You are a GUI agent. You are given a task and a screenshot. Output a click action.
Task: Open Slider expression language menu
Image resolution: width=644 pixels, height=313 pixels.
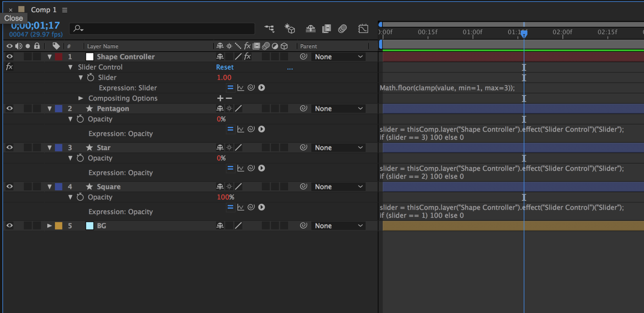(x=262, y=88)
